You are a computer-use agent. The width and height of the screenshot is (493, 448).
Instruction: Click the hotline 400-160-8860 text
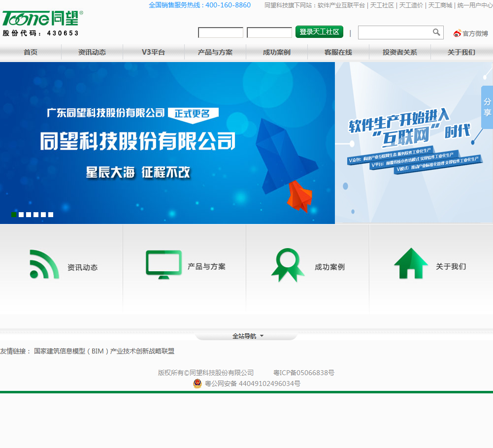[x=228, y=5]
